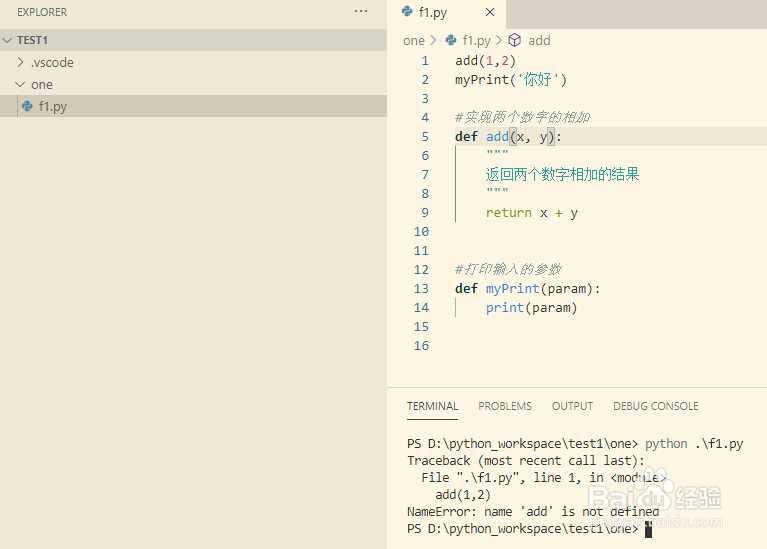Click the NameError message in the terminal
The image size is (767, 549).
tap(533, 512)
